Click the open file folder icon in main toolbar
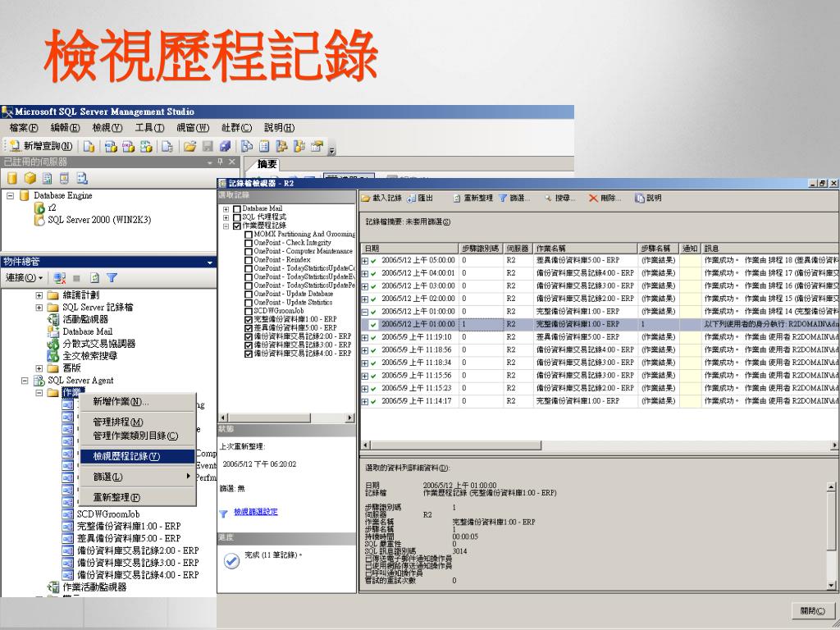 tap(189, 146)
